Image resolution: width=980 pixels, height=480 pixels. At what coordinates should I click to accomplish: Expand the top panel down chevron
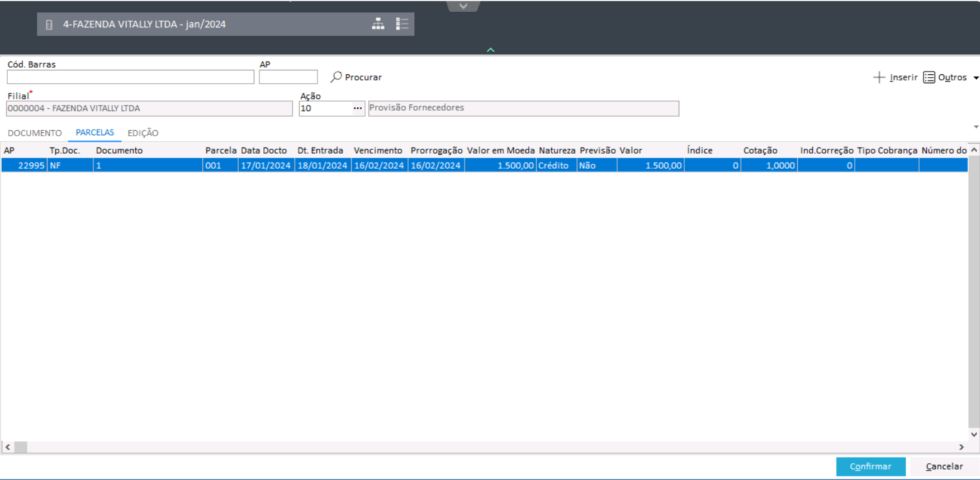(463, 6)
